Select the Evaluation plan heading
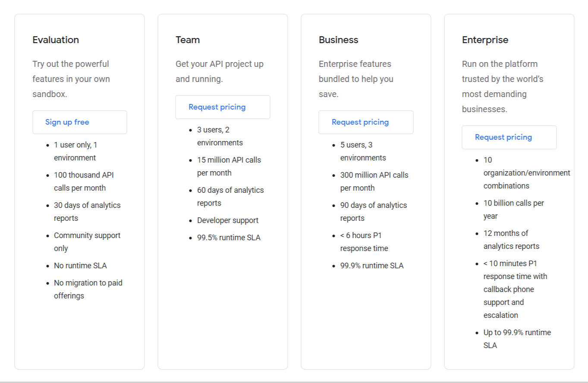This screenshot has height=383, width=588. click(56, 40)
